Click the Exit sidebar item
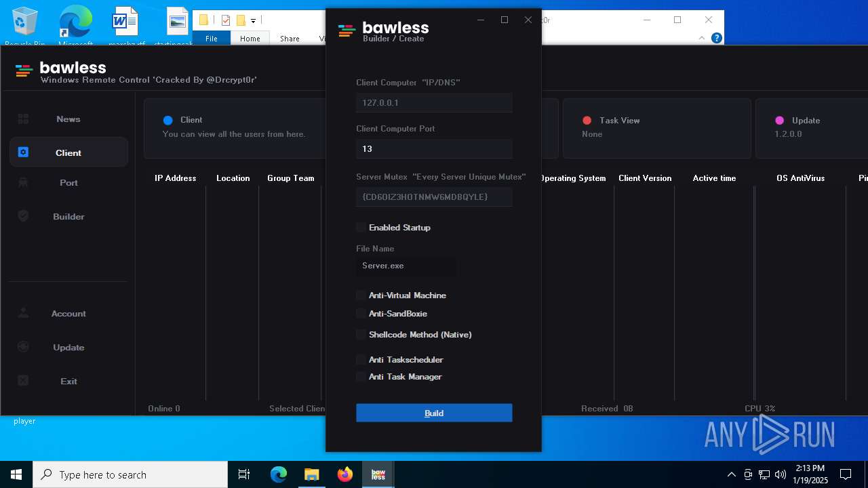 click(x=68, y=382)
